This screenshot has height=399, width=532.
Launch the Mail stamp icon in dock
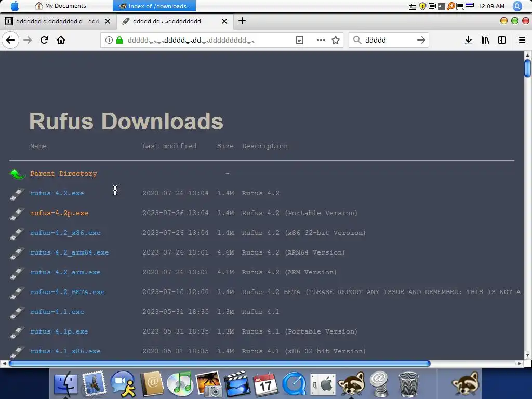[94, 384]
